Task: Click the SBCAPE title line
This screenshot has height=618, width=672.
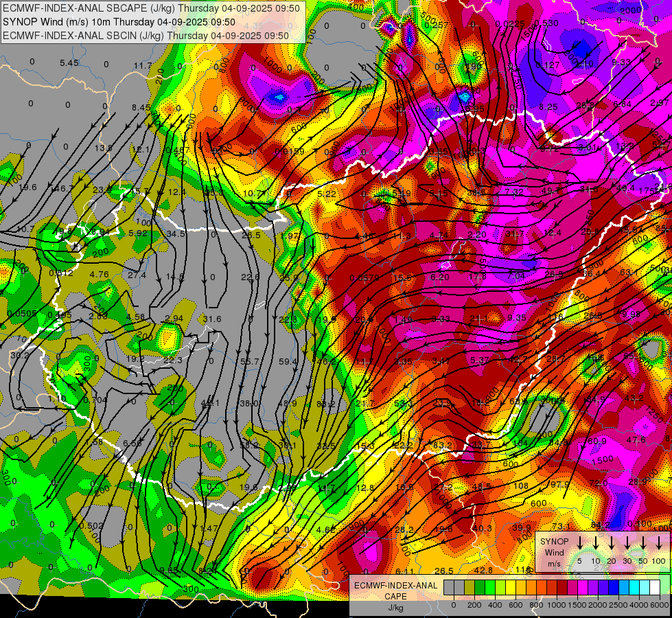Action: (151, 8)
